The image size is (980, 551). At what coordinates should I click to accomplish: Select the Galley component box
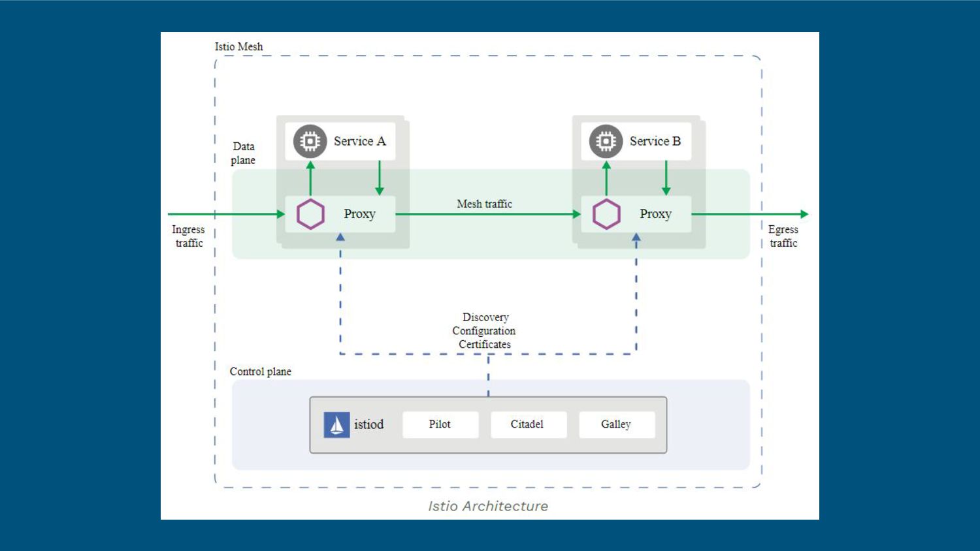pyautogui.click(x=617, y=424)
